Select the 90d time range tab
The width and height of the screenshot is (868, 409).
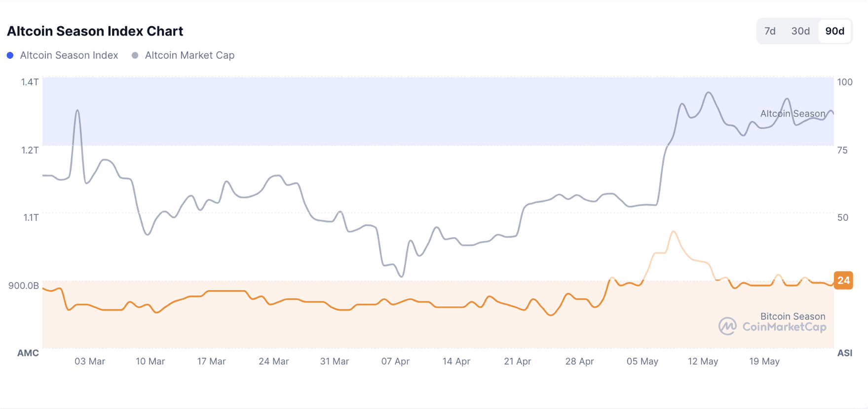tap(834, 31)
